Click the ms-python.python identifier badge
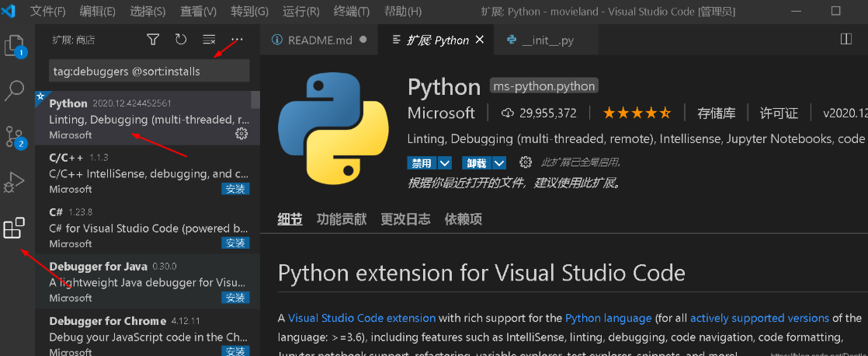This screenshot has height=356, width=868. 544,86
